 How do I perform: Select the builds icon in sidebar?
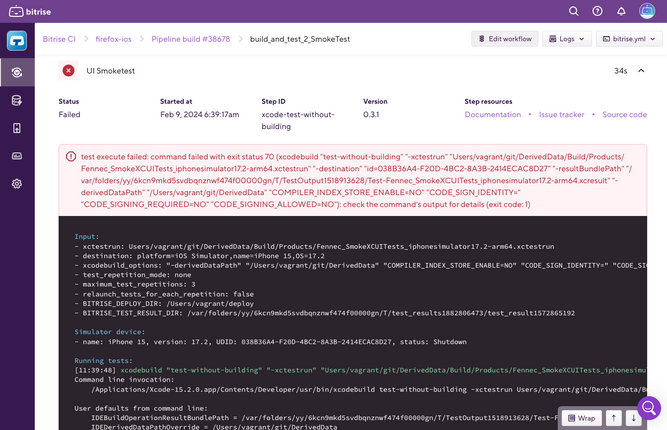pyautogui.click(x=17, y=72)
